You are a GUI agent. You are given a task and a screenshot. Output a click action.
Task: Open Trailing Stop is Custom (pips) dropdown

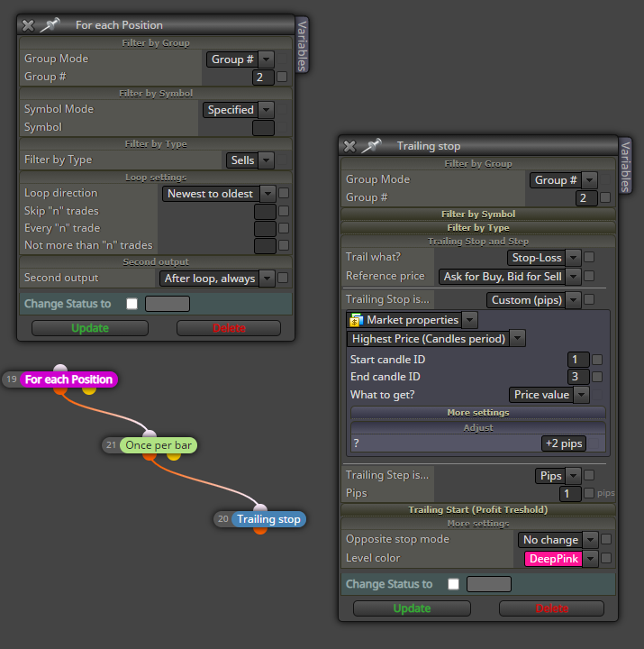573,300
